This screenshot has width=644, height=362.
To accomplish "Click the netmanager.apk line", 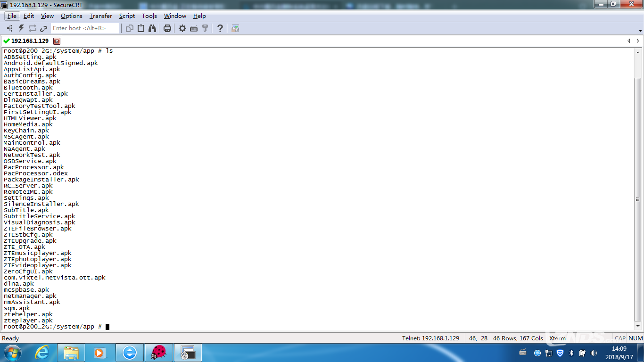I will coord(30,296).
